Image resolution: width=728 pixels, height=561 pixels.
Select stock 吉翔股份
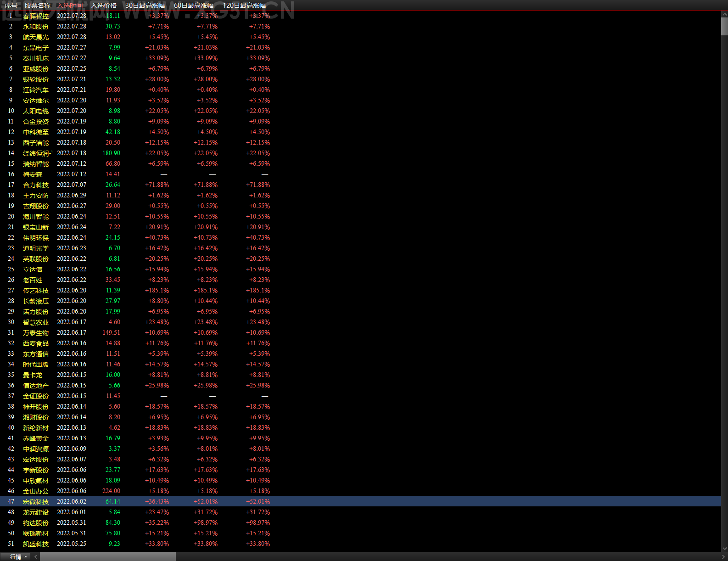(36, 206)
